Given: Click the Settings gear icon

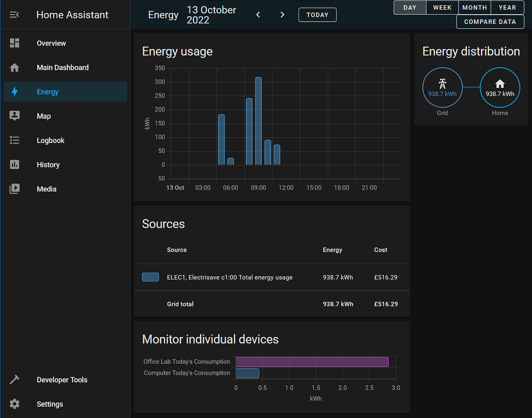Looking at the screenshot, I should coord(14,404).
